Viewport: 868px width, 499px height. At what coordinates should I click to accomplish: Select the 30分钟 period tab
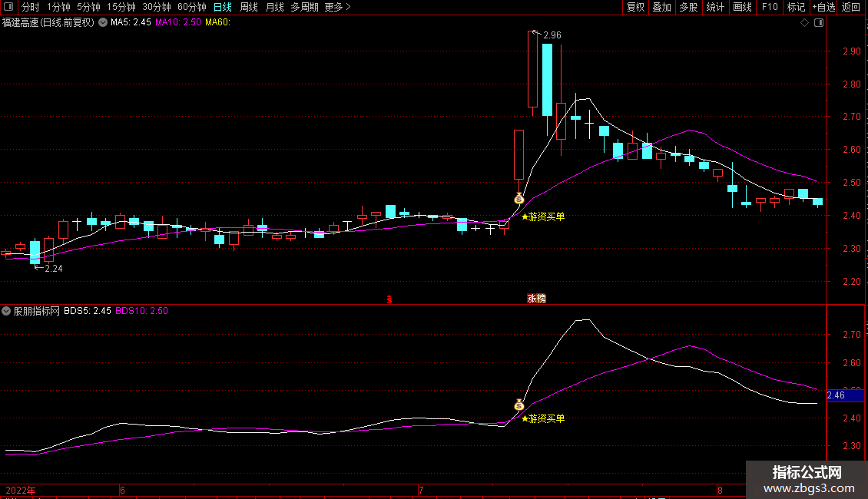point(157,7)
